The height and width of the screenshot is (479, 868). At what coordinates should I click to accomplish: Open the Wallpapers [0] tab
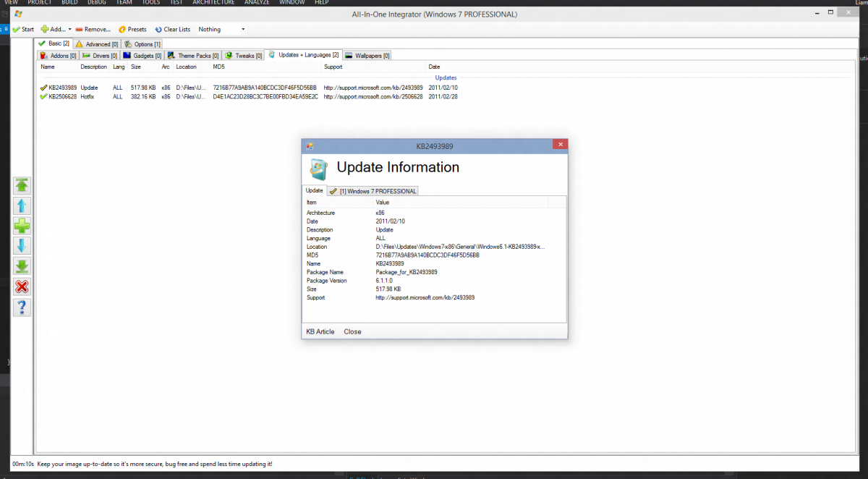(367, 55)
